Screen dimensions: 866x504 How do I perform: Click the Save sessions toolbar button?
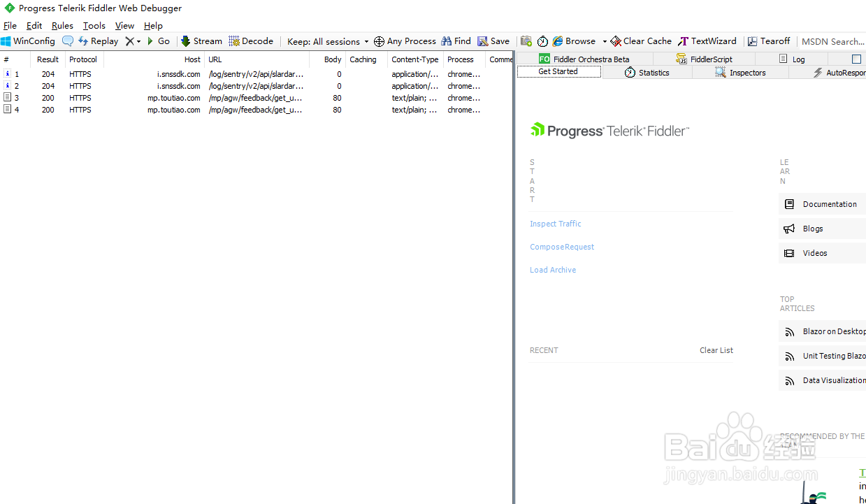(x=493, y=41)
